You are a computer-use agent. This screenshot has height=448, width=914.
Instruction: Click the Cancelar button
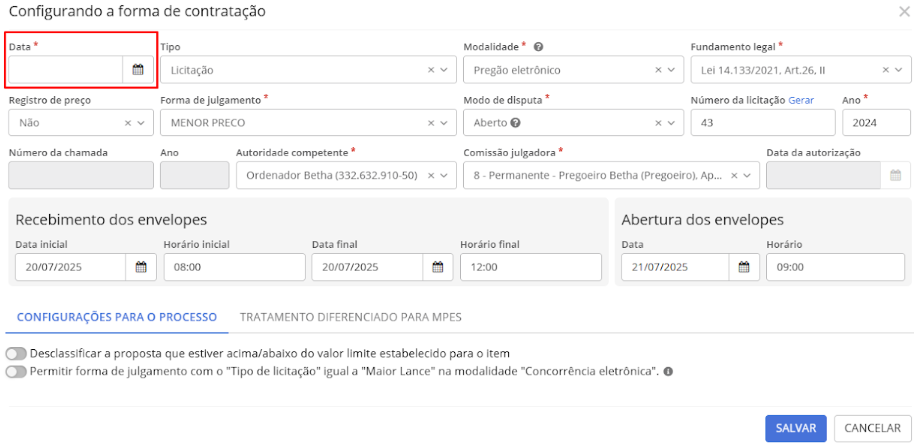(873, 428)
